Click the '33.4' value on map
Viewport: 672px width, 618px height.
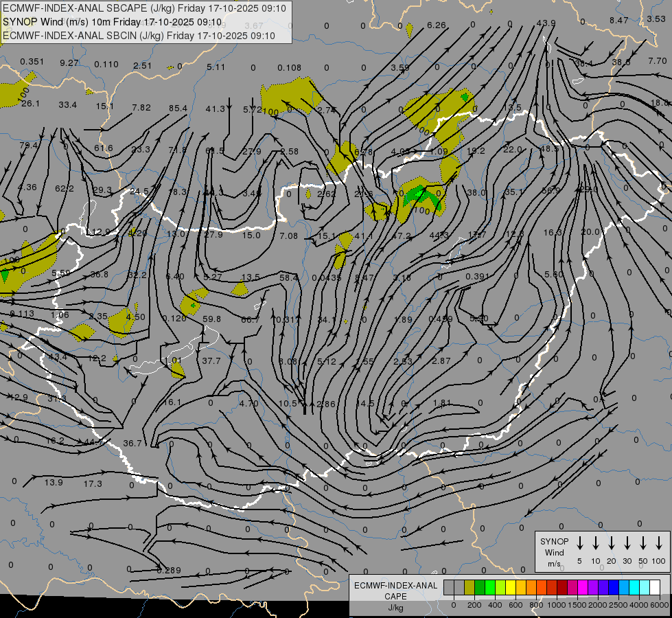pyautogui.click(x=68, y=104)
